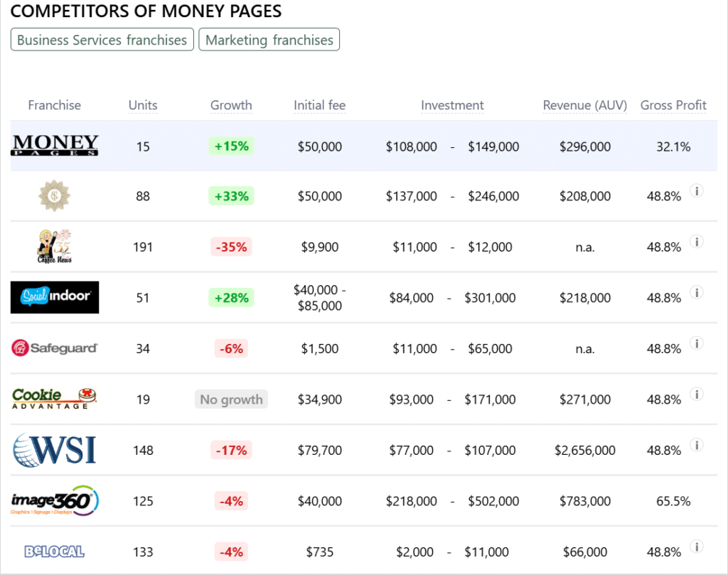Open the Image360 franchise logo

pos(55,501)
